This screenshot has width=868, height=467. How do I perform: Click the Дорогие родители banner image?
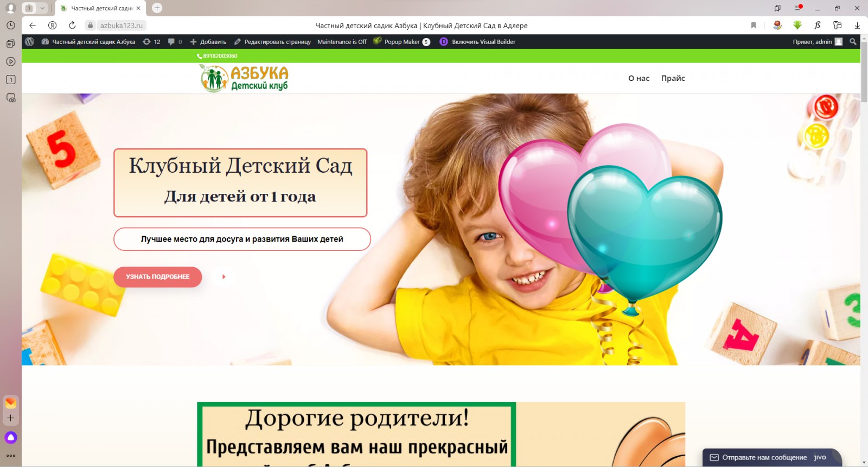click(x=441, y=434)
